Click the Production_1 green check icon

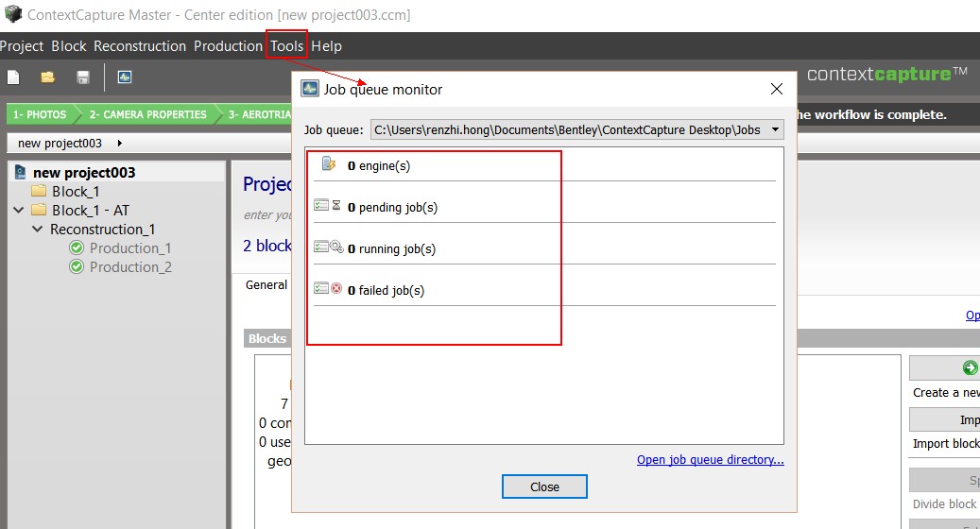[77, 247]
